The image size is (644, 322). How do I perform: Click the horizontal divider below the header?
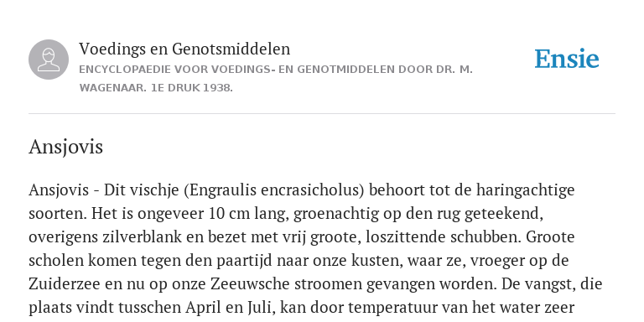tap(322, 113)
